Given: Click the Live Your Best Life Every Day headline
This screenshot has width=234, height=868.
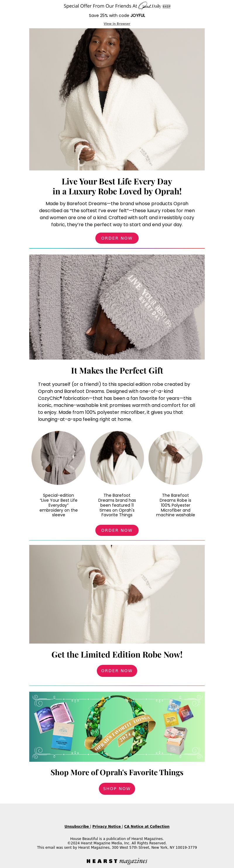Looking at the screenshot, I should [117, 186].
